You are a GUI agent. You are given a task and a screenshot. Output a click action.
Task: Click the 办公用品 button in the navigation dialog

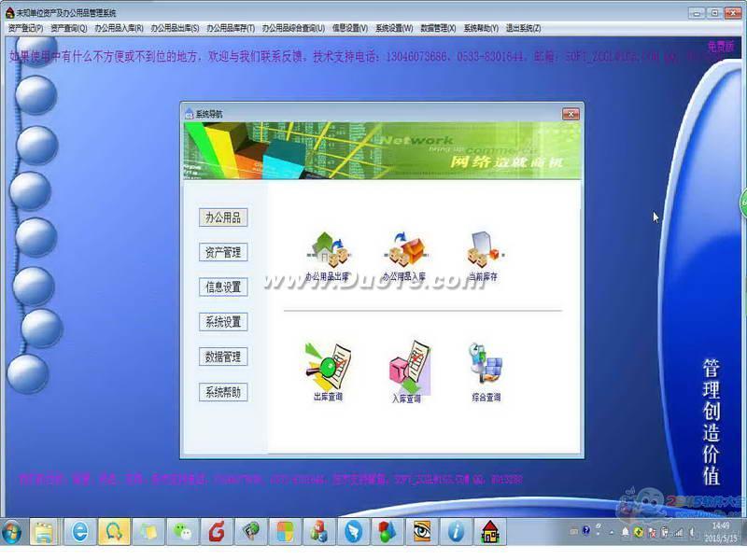(x=223, y=217)
